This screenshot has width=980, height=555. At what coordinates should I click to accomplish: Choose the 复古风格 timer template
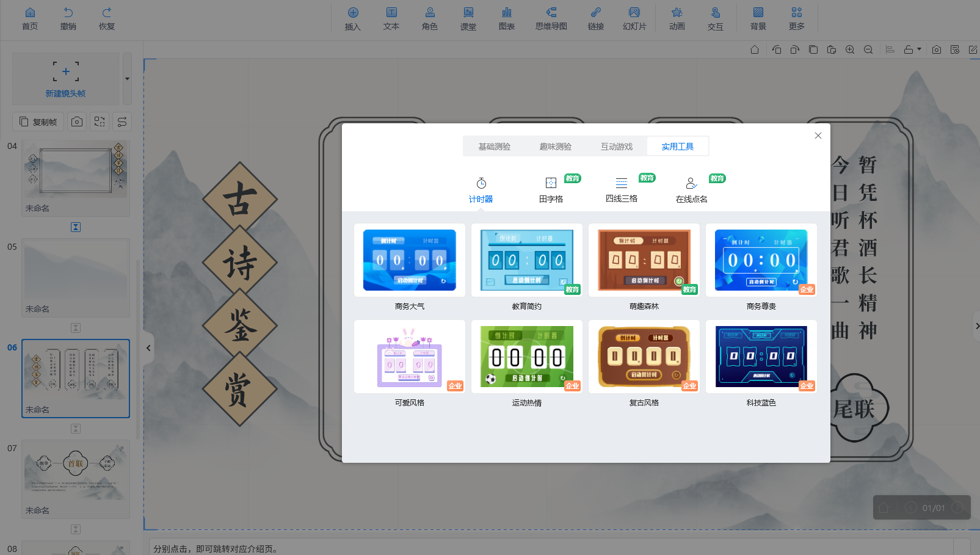(x=644, y=357)
